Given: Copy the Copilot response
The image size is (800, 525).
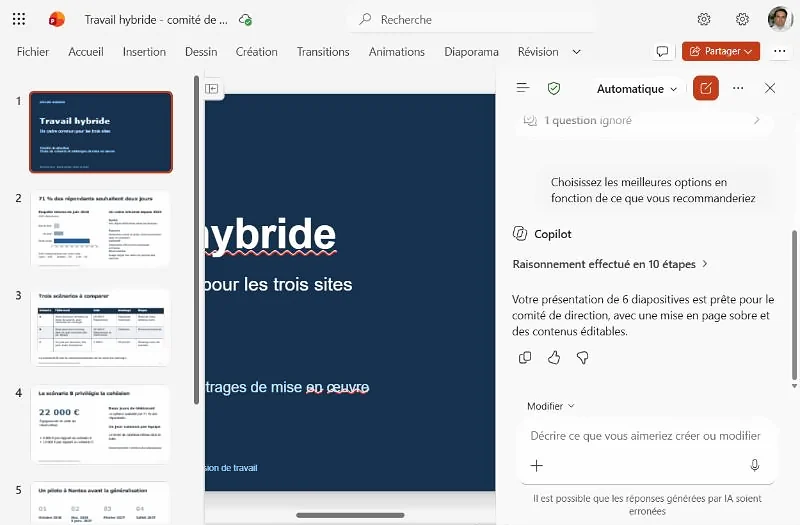Looking at the screenshot, I should [525, 358].
